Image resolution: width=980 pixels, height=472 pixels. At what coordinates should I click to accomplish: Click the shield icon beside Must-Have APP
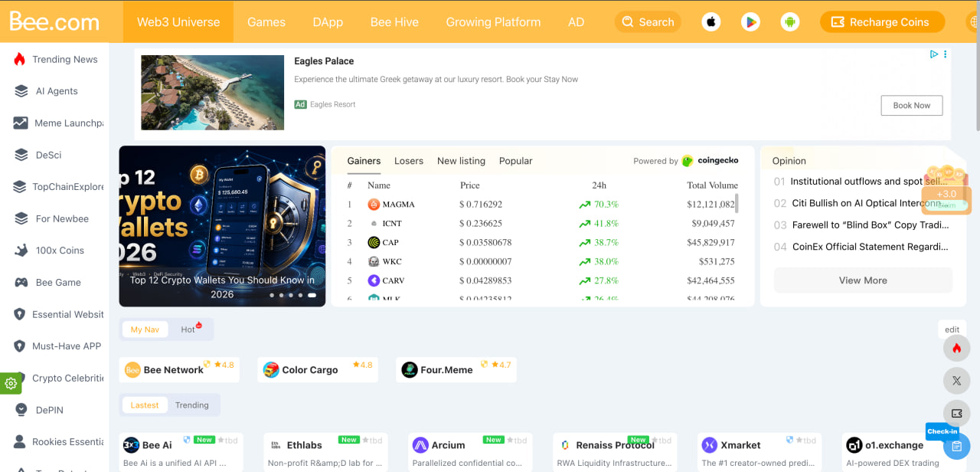20,346
